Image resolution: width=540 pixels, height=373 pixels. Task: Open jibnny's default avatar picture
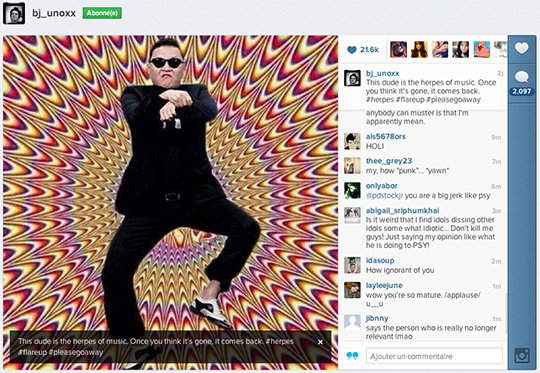click(x=352, y=323)
